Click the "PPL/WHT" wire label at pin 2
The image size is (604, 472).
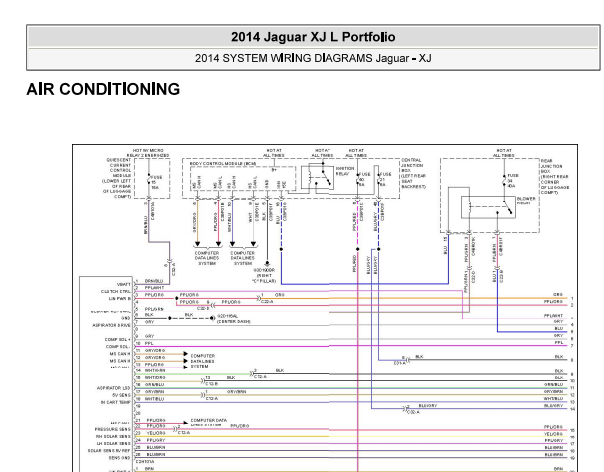click(154, 288)
